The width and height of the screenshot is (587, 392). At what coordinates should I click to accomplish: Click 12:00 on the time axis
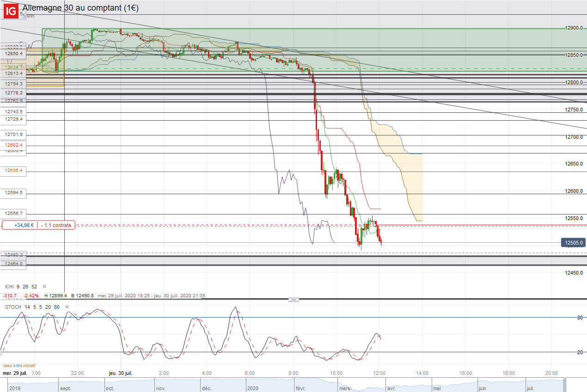pyautogui.click(x=379, y=373)
